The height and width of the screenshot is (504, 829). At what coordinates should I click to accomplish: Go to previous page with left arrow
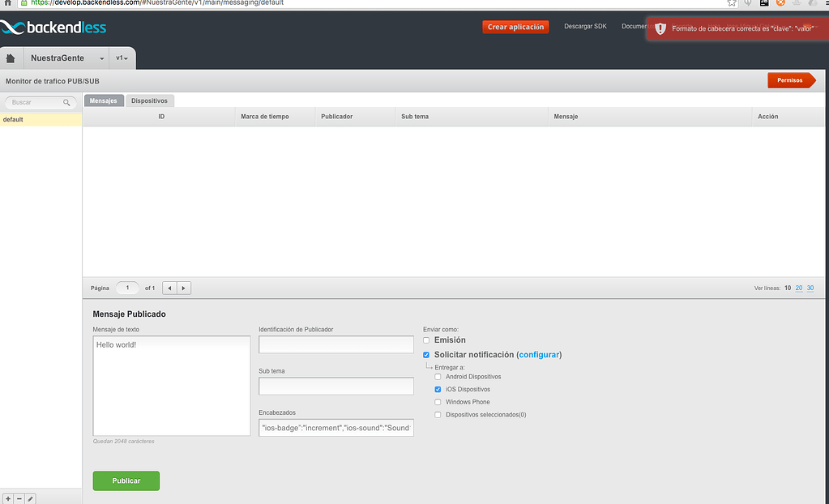tap(169, 288)
